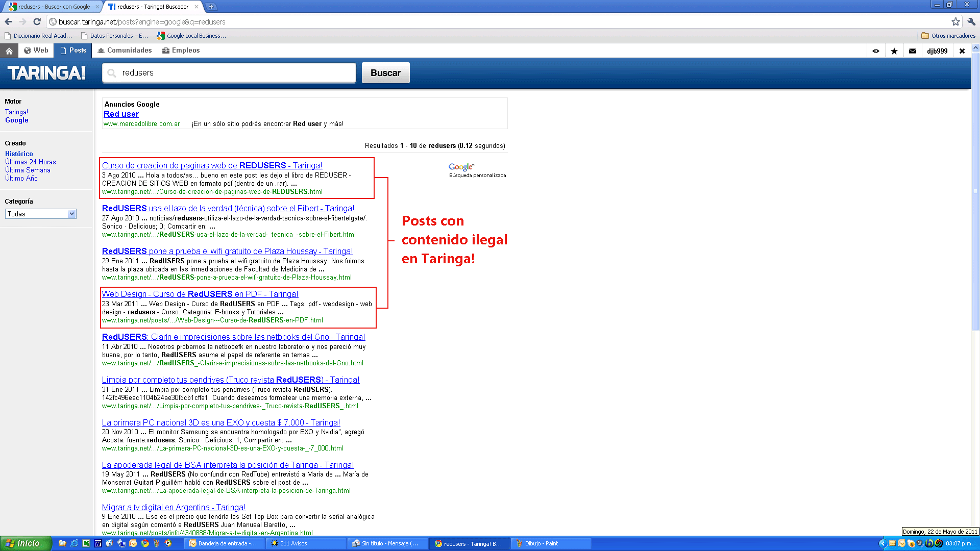This screenshot has width=980, height=551.
Task: Go to Taringa home via the house icon
Action: tap(9, 51)
